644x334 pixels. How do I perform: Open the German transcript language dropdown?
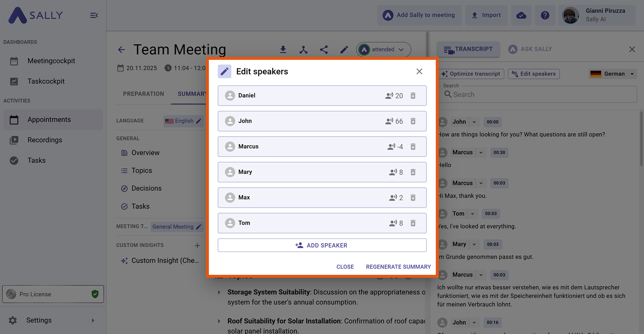pos(612,74)
